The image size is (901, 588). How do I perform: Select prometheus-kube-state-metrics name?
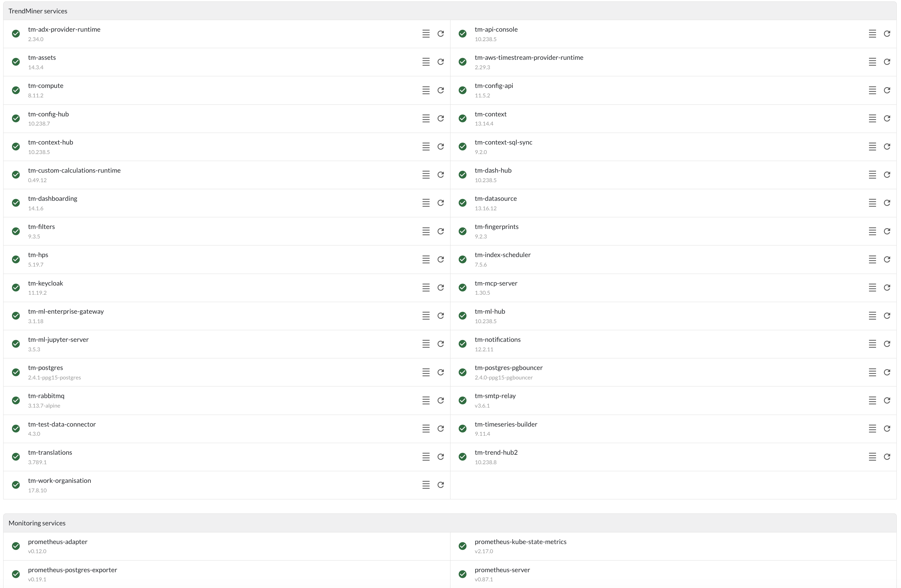(x=521, y=542)
